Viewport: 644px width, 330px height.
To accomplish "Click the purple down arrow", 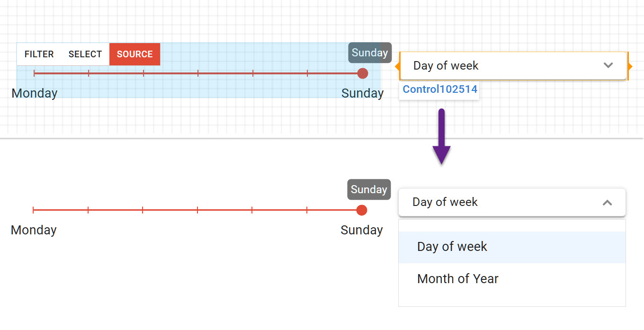I will pyautogui.click(x=441, y=136).
